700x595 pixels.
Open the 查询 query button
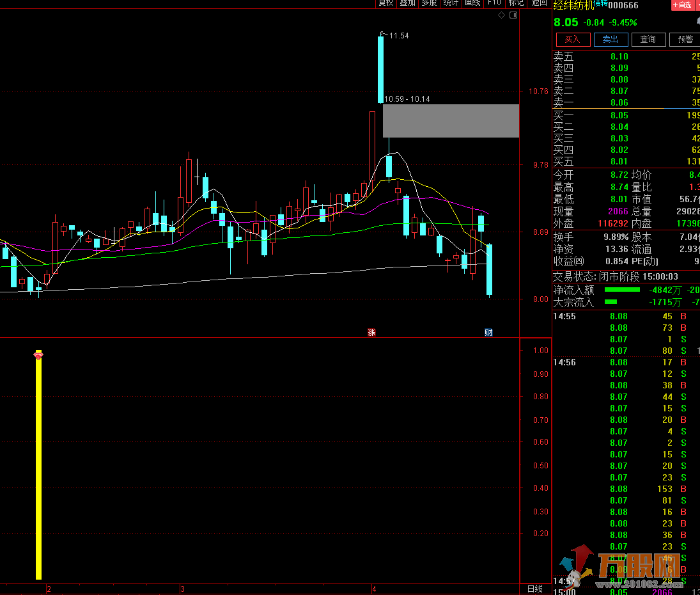click(x=648, y=40)
